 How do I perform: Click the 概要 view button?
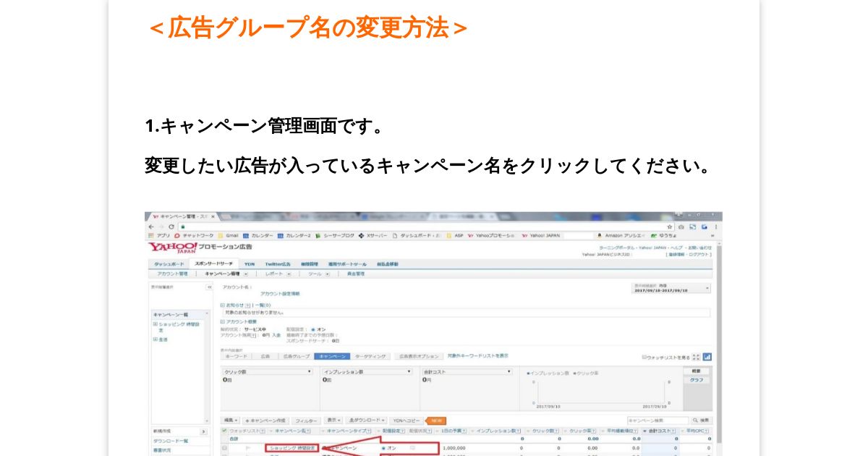(697, 371)
